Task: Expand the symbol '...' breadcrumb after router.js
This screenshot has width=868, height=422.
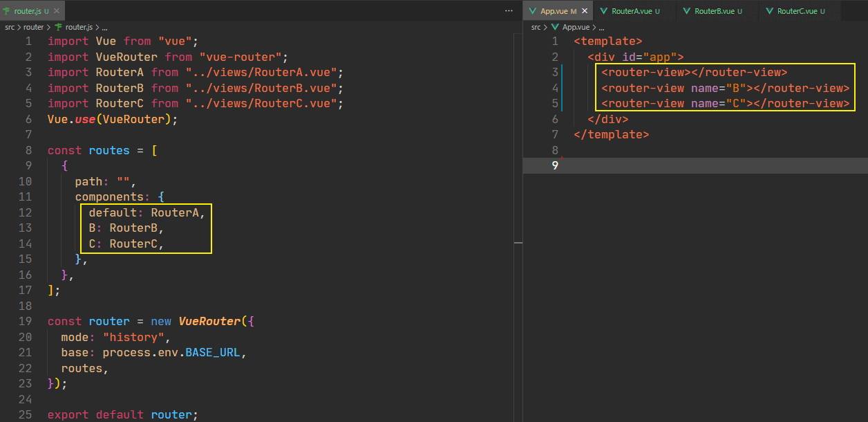Action: (104, 27)
